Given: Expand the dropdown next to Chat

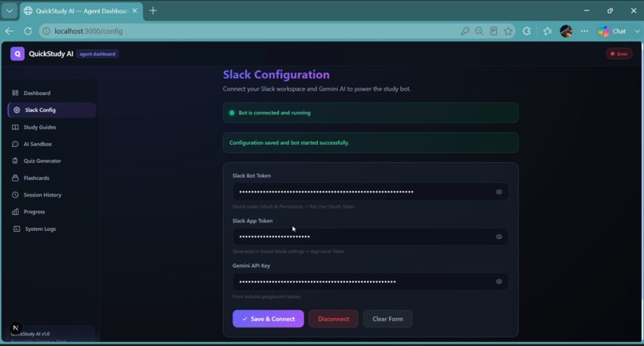Looking at the screenshot, I should click(x=637, y=31).
